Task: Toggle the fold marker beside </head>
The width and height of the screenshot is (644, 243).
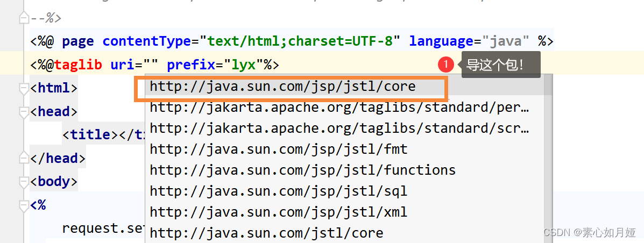Action: point(24,159)
